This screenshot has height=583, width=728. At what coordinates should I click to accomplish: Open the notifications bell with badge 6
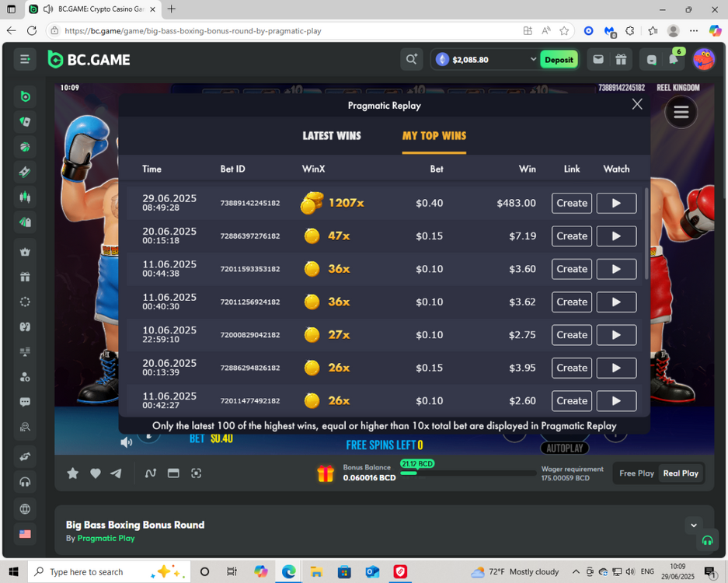click(x=674, y=59)
